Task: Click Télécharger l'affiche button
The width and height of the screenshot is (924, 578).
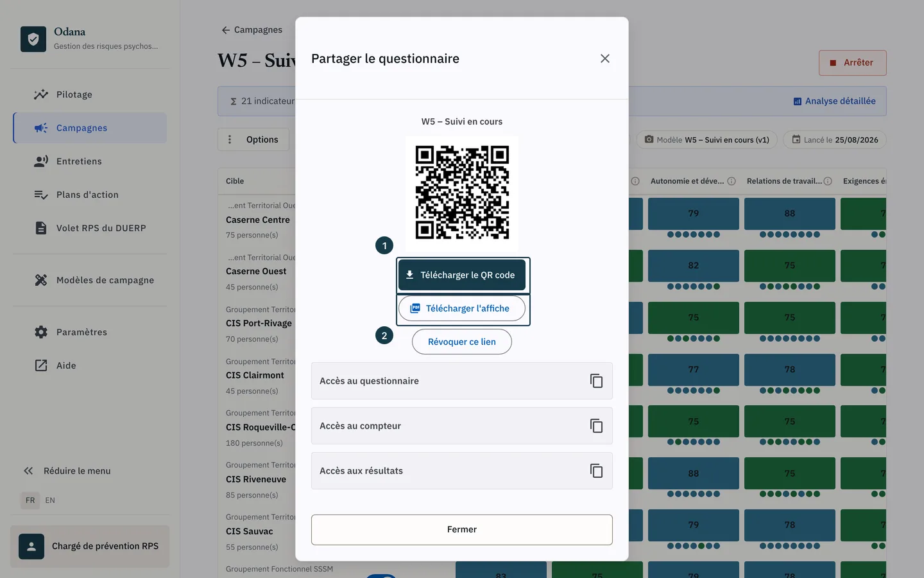Action: pos(462,308)
